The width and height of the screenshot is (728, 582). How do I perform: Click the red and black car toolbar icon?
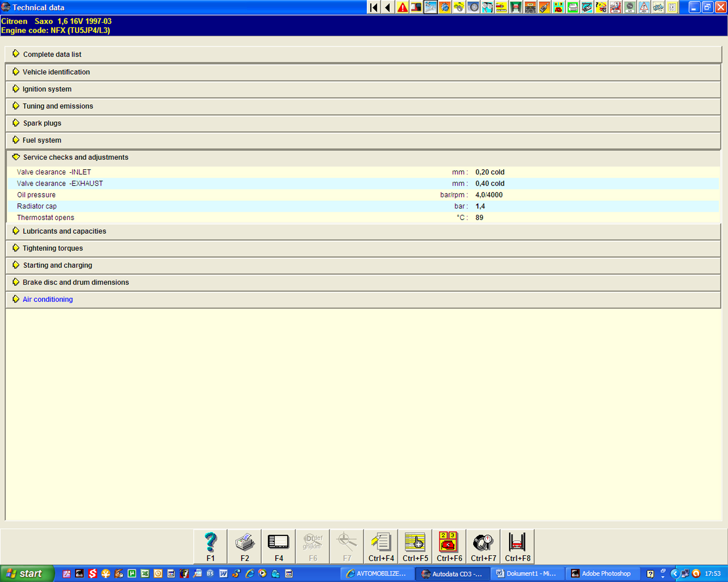tap(416, 7)
